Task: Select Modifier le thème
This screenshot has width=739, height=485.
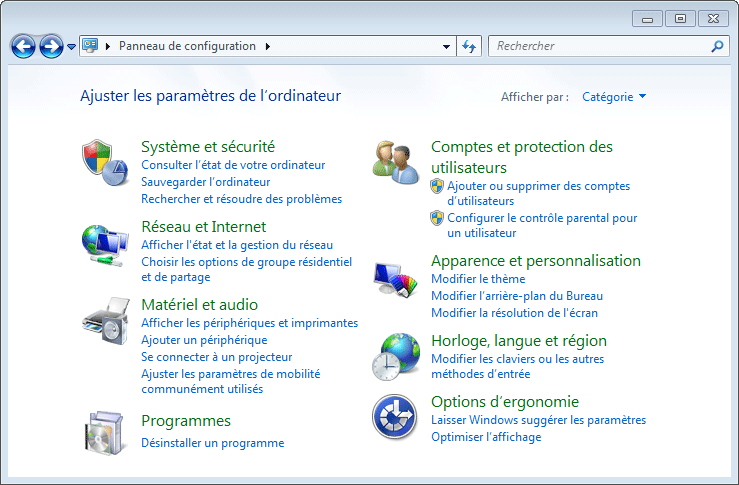Action: coord(478,279)
